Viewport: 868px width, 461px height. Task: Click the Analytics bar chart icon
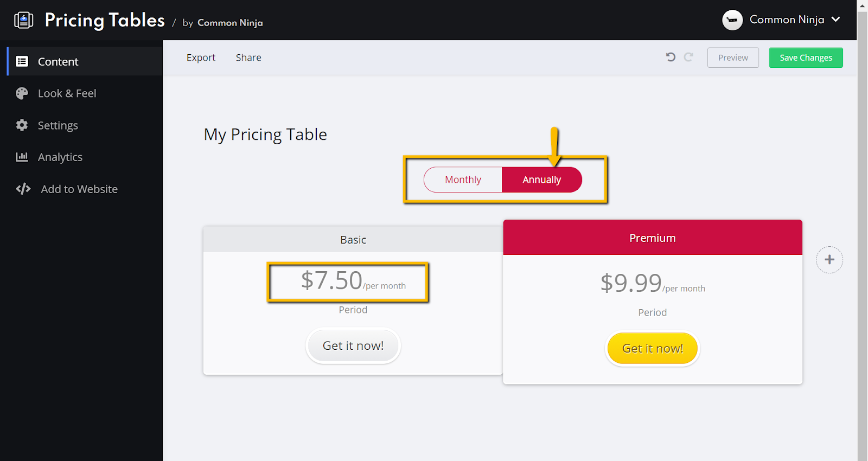[x=22, y=157]
